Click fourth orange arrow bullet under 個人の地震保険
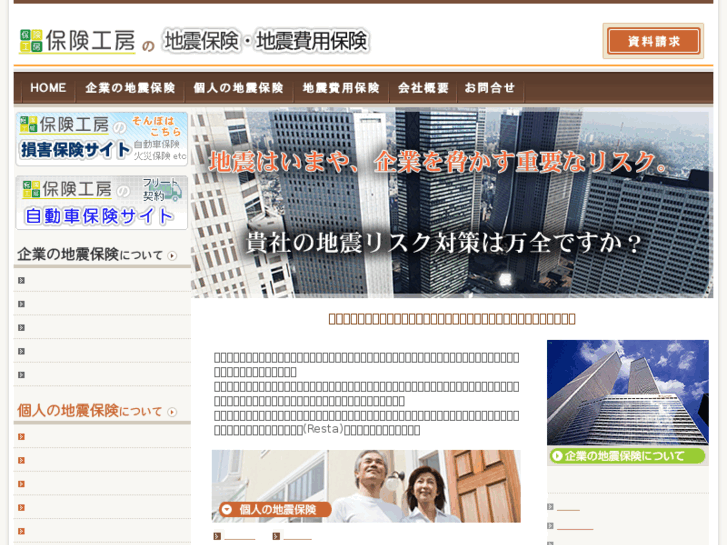Screen dimensions: 727x545 click(x=21, y=507)
